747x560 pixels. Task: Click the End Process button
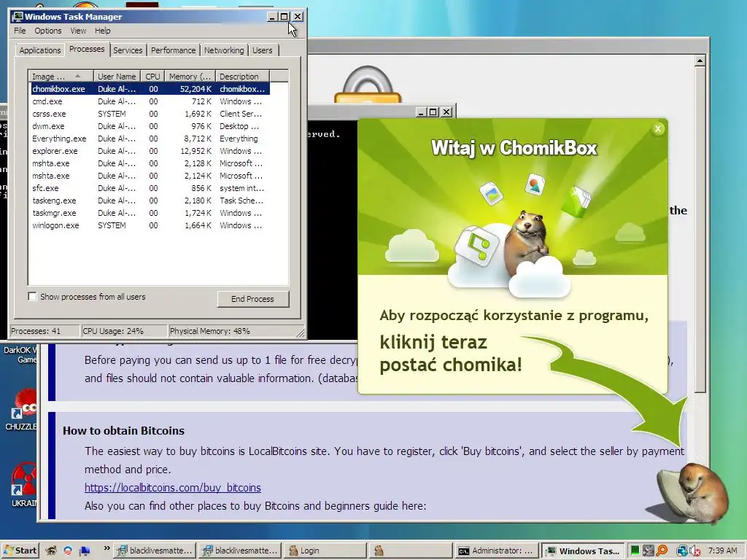tap(253, 299)
